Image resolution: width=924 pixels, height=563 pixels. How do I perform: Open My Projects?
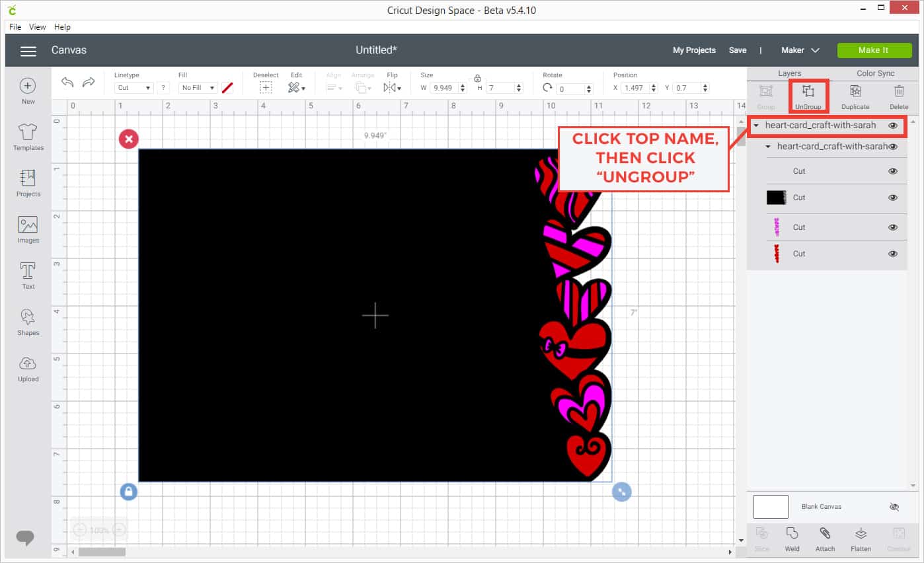694,50
